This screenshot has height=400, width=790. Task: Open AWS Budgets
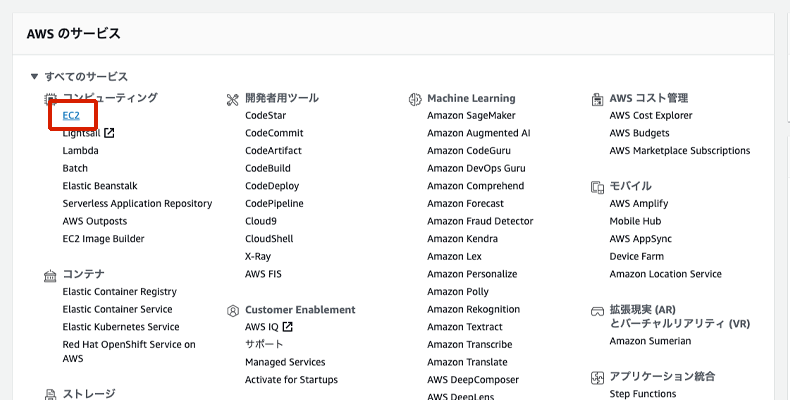coord(639,133)
